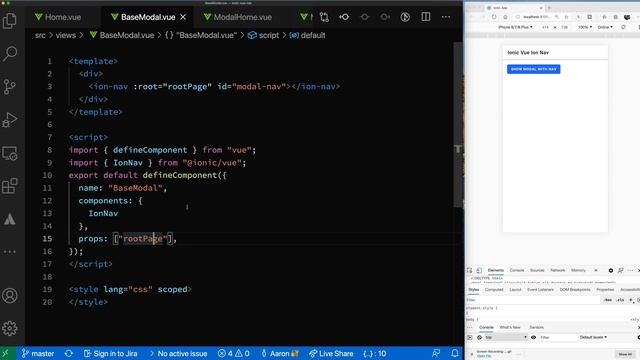Open the Remote Explorer view

click(10, 153)
